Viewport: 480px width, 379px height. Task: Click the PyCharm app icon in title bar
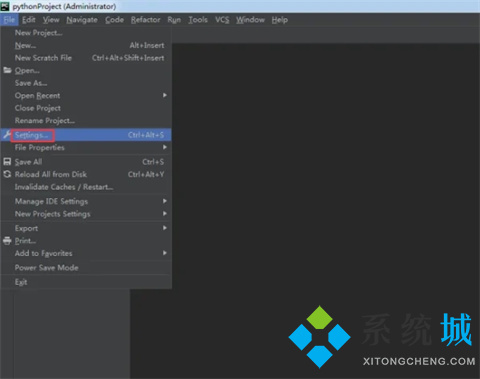coord(5,6)
